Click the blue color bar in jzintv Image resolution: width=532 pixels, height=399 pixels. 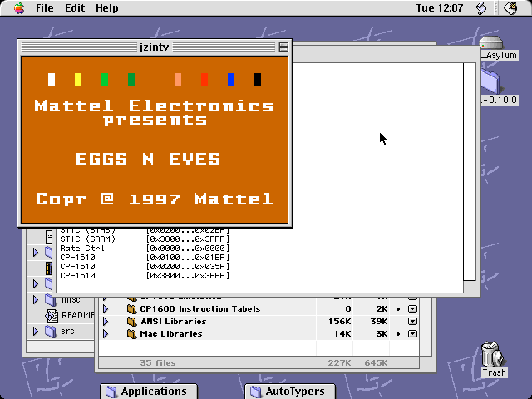tap(231, 80)
